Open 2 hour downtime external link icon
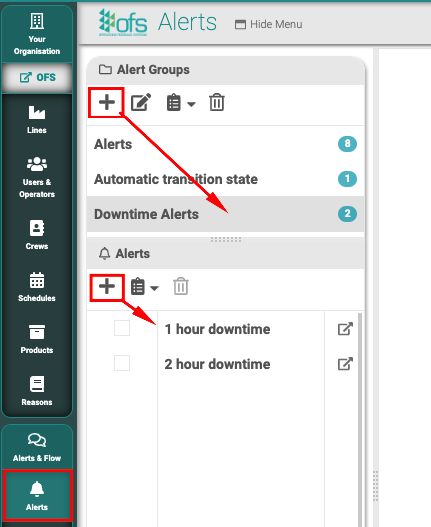 pyautogui.click(x=345, y=364)
